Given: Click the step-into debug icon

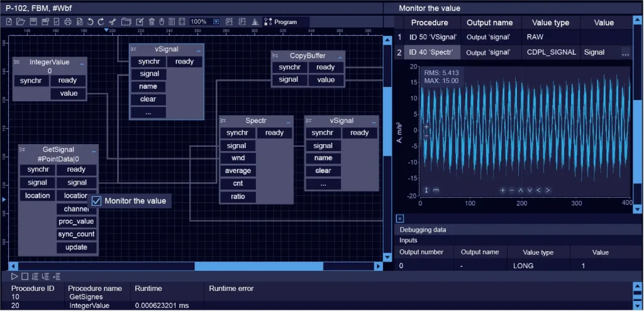Looking at the screenshot, I should coord(35,276).
